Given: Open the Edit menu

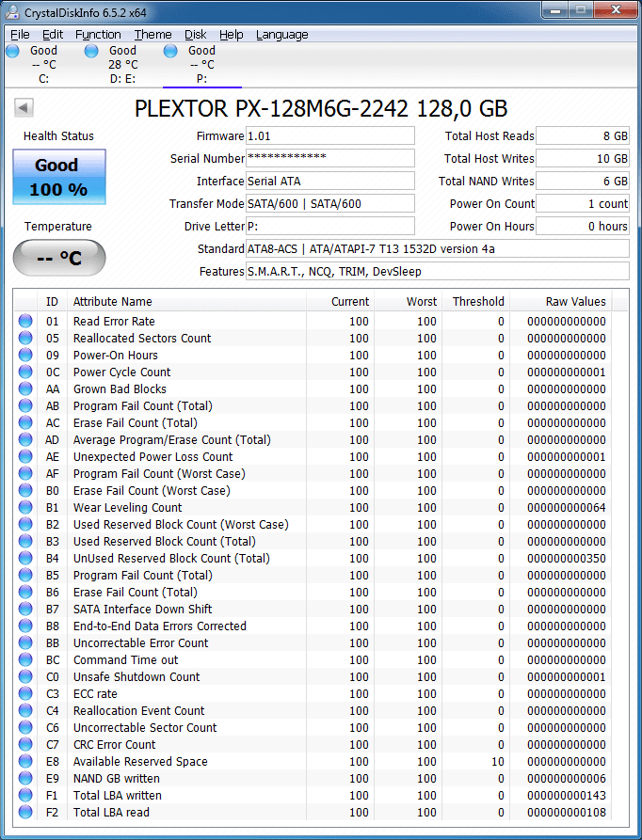Looking at the screenshot, I should point(53,35).
